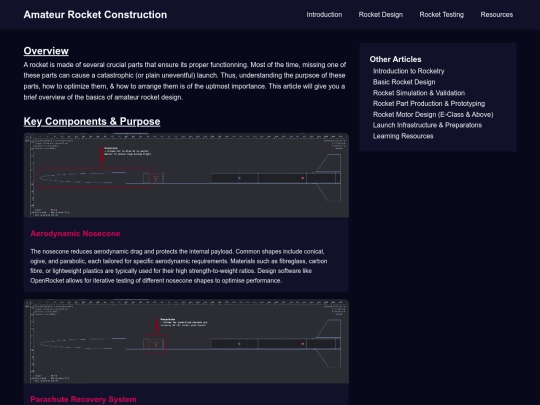Open Launch Infrastructure & Preparations article
The image size is (540, 405).
coord(427,125)
